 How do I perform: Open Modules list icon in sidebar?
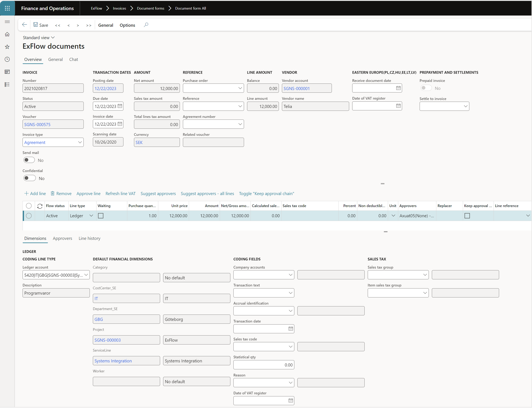pos(7,84)
